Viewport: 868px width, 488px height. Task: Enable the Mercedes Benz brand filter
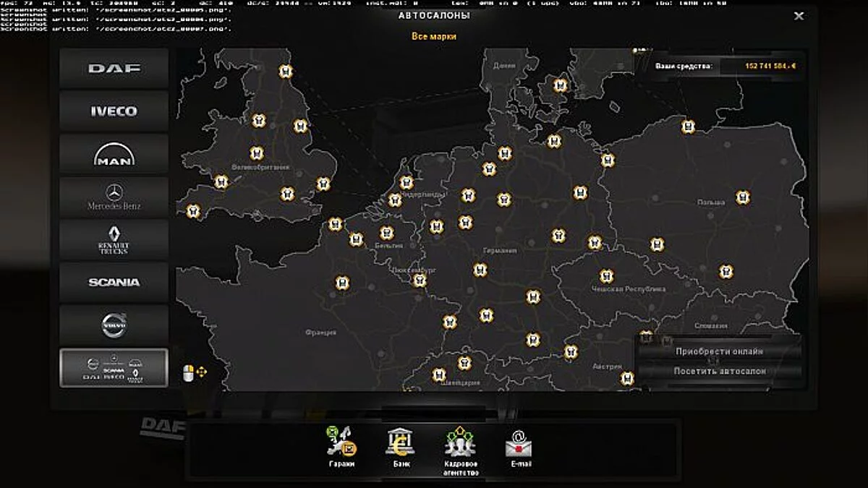114,196
